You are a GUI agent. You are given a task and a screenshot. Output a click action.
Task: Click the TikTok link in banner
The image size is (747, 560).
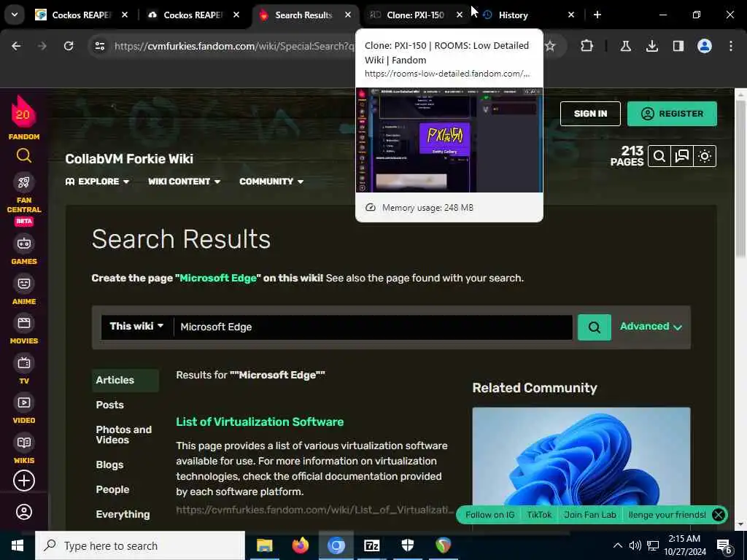[539, 515]
